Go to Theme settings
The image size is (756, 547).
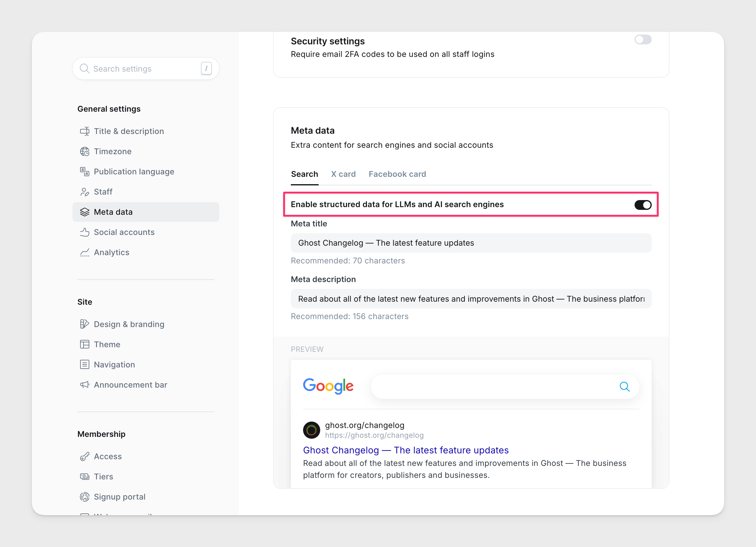click(x=146, y=344)
